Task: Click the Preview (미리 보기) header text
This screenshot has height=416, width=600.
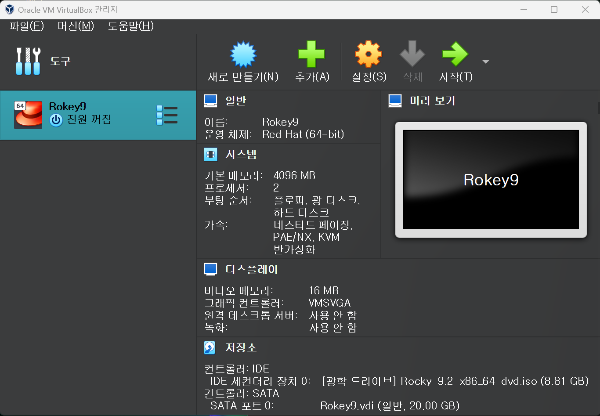Action: coord(432,101)
